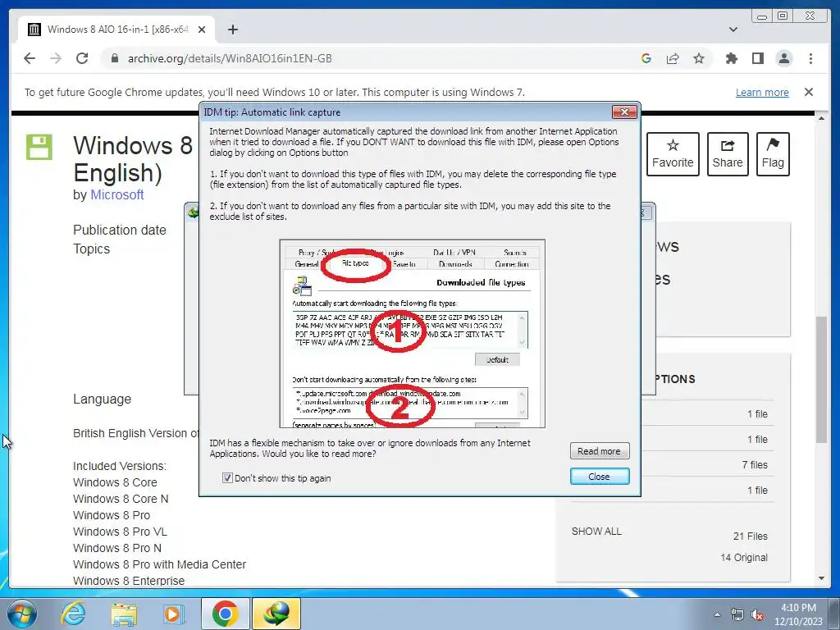The width and height of the screenshot is (840, 630).
Task: Click Favorite star button on archive page
Action: click(673, 154)
